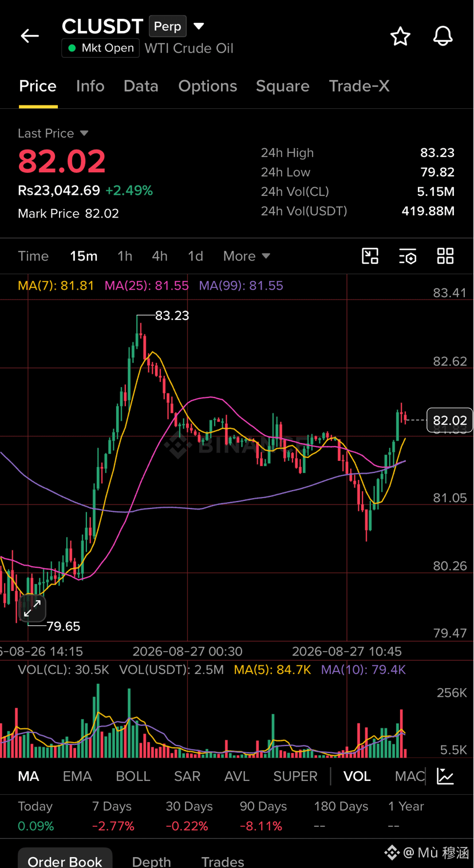Toggle the AVL indicator

pyautogui.click(x=237, y=776)
